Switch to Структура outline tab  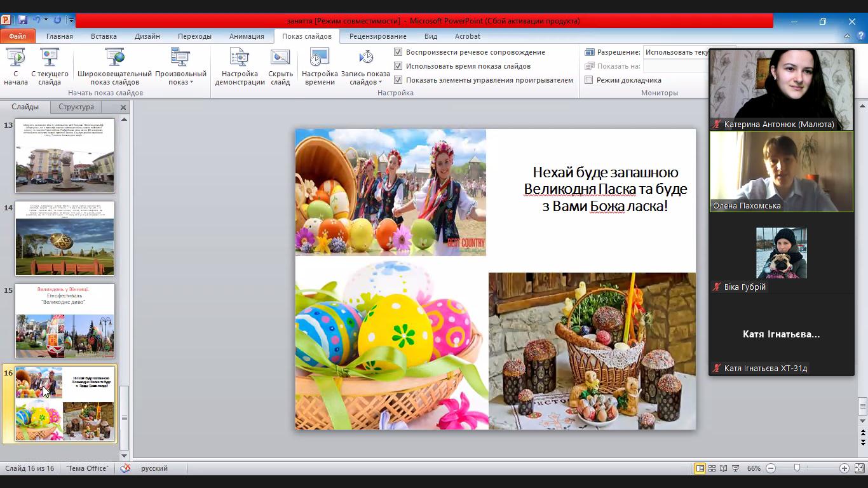(x=76, y=107)
